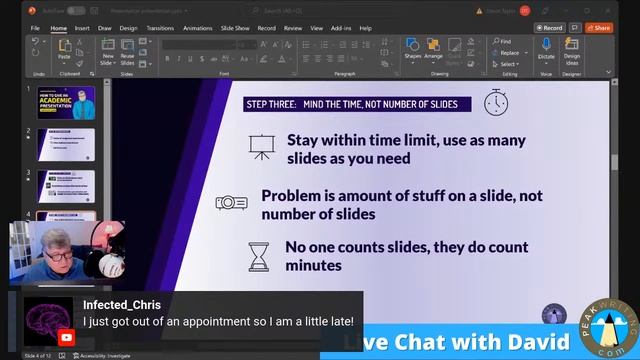The width and height of the screenshot is (640, 360).
Task: Apply Shape Fill color
Action: pos(471,41)
